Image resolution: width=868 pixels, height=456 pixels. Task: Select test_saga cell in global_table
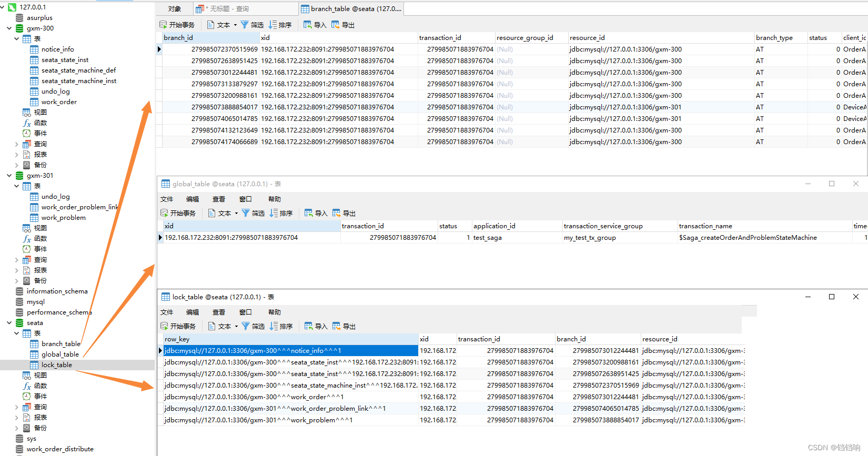coord(517,238)
